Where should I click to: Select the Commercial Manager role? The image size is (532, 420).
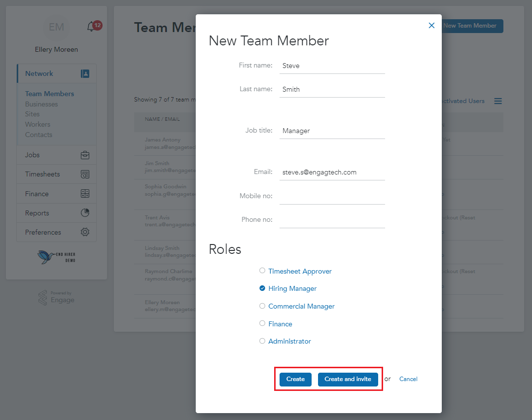coord(262,306)
